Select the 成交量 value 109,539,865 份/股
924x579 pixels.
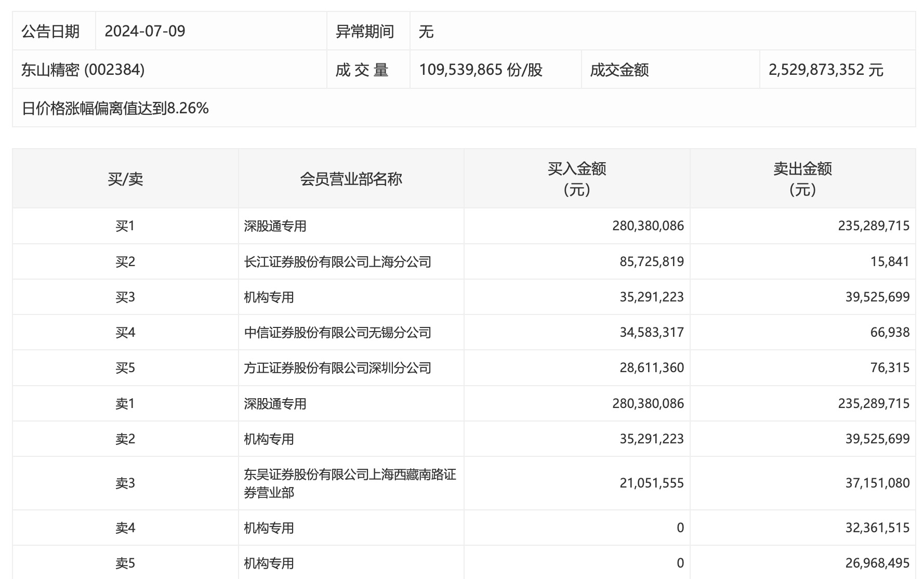(x=481, y=70)
